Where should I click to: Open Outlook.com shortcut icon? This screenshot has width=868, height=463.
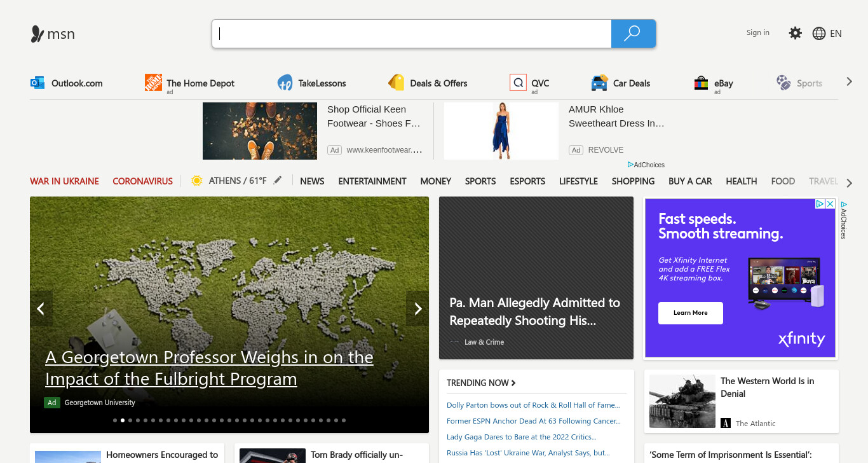pos(37,83)
